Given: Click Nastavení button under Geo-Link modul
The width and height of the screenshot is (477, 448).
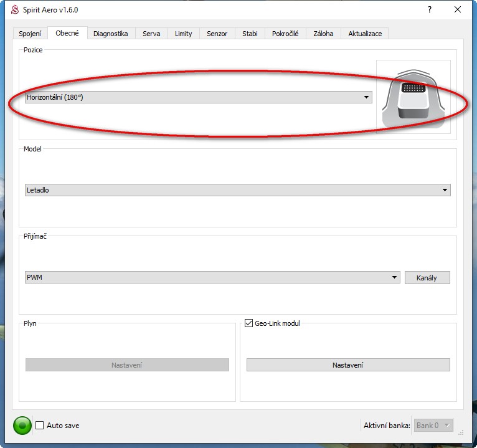Looking at the screenshot, I should [x=347, y=365].
